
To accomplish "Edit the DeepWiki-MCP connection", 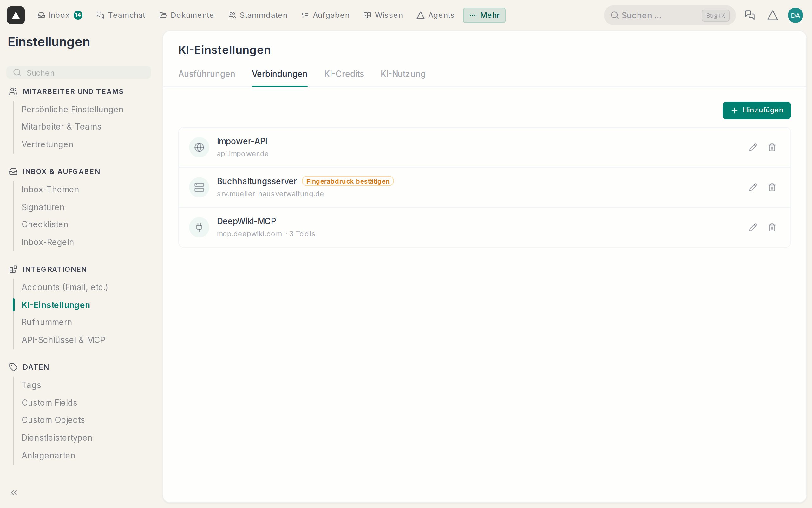I will coord(753,227).
